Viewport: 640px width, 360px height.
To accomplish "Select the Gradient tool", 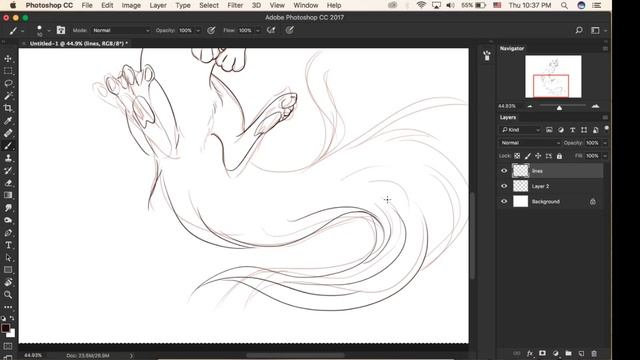I will 8,195.
